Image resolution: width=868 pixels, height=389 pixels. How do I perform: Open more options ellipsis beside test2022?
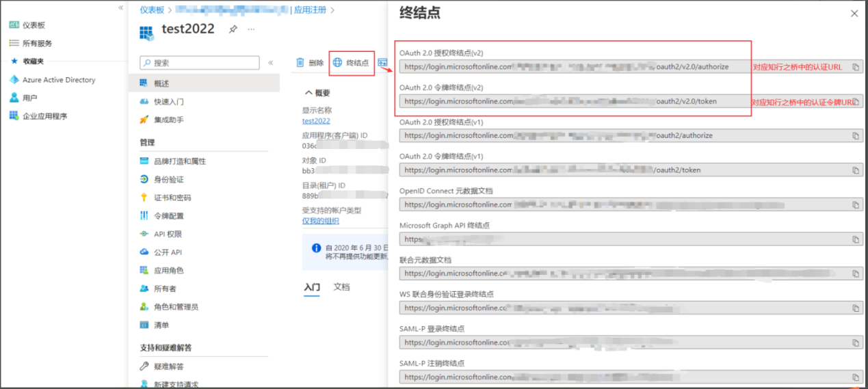pyautogui.click(x=251, y=29)
